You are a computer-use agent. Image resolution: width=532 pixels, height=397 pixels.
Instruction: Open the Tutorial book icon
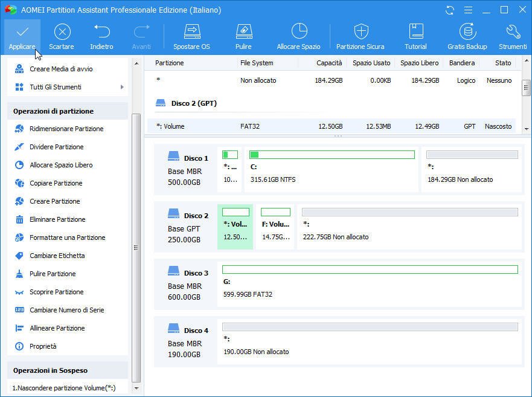pyautogui.click(x=415, y=31)
